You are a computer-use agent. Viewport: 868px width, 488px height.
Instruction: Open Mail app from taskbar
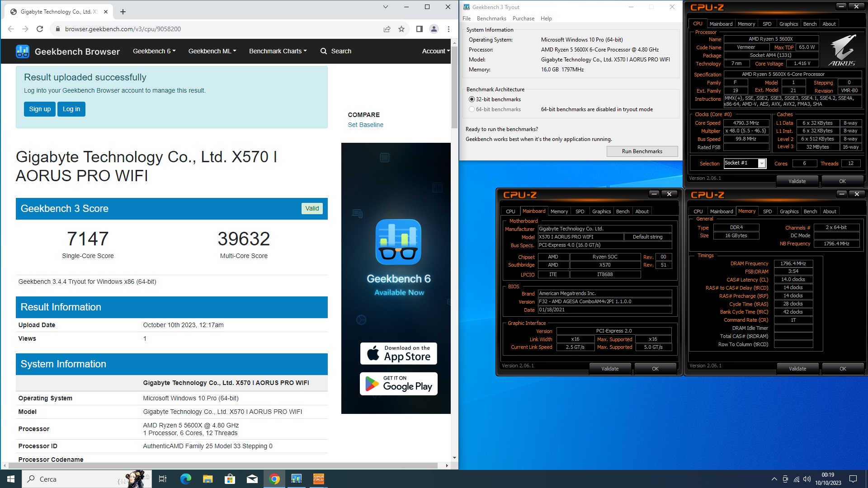click(x=252, y=479)
